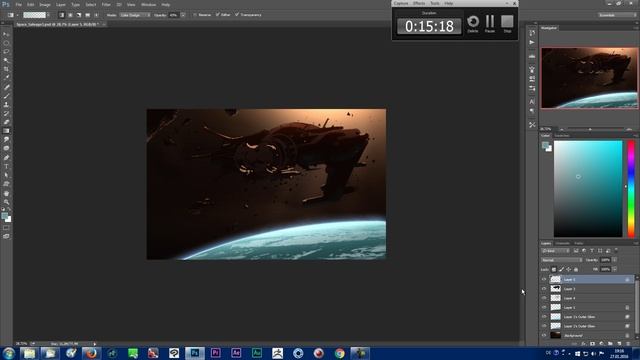Select the Type tool
Viewport: 640px width, 360px height.
pos(6,167)
